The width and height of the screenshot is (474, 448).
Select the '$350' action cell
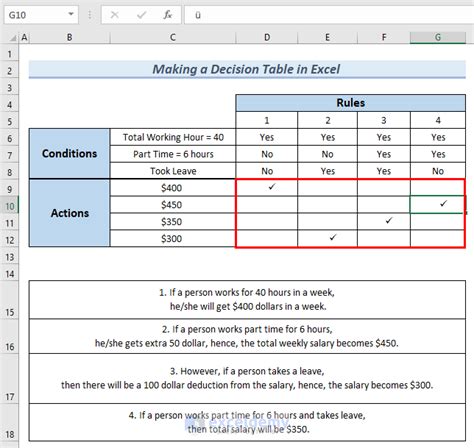point(173,222)
